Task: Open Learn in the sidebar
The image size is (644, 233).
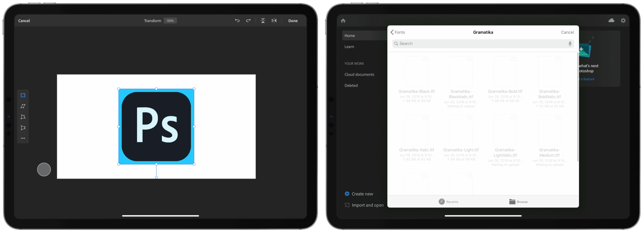Action: (x=349, y=47)
